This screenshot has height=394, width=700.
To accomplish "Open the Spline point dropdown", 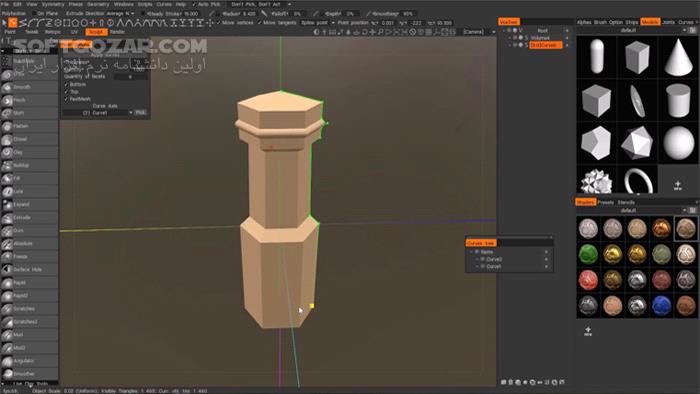I will pos(317,22).
